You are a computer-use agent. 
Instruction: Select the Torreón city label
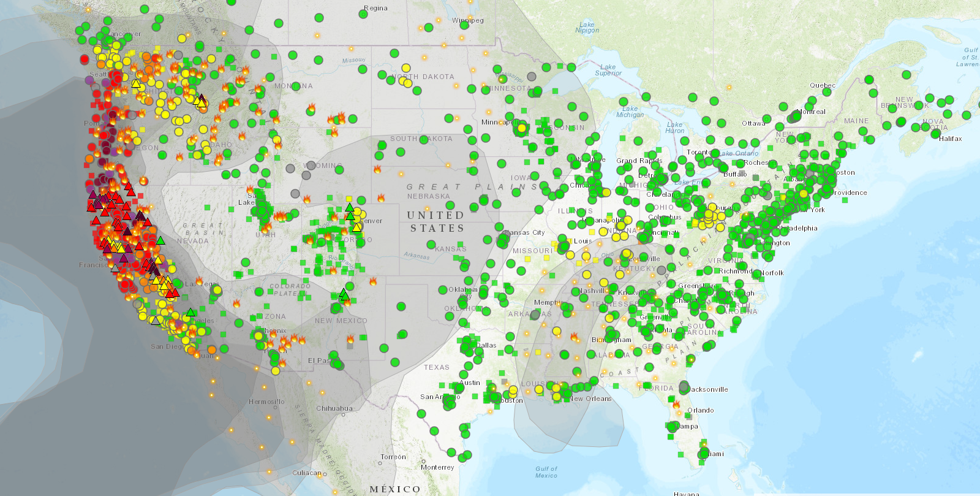tap(393, 457)
